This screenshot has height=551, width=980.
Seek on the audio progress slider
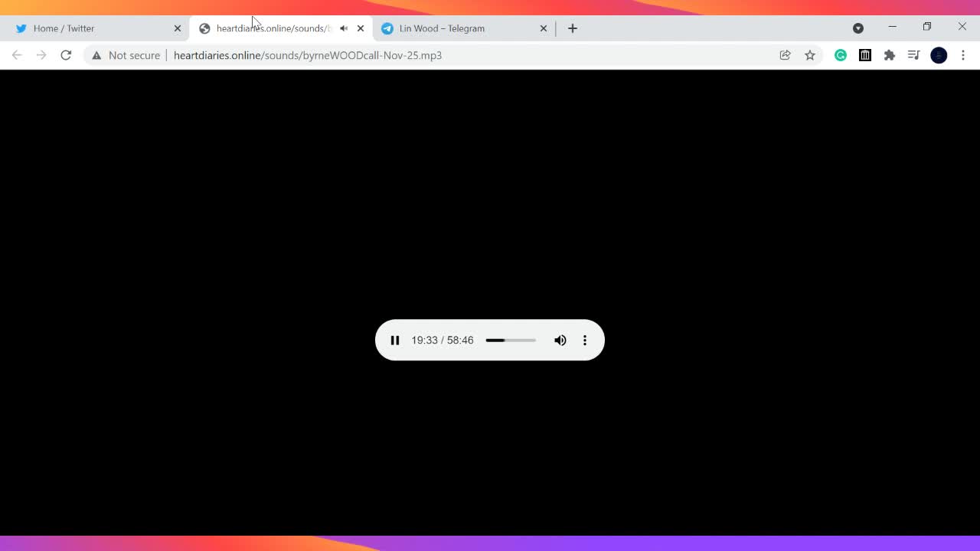(511, 340)
